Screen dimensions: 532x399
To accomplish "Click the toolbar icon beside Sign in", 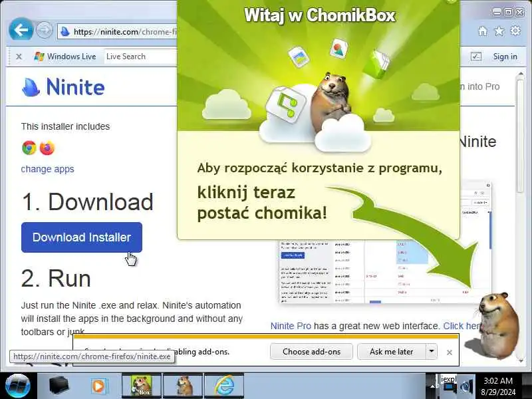I will tap(476, 57).
